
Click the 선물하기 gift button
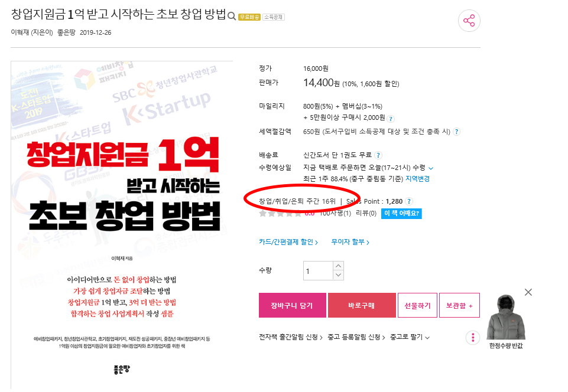(417, 305)
